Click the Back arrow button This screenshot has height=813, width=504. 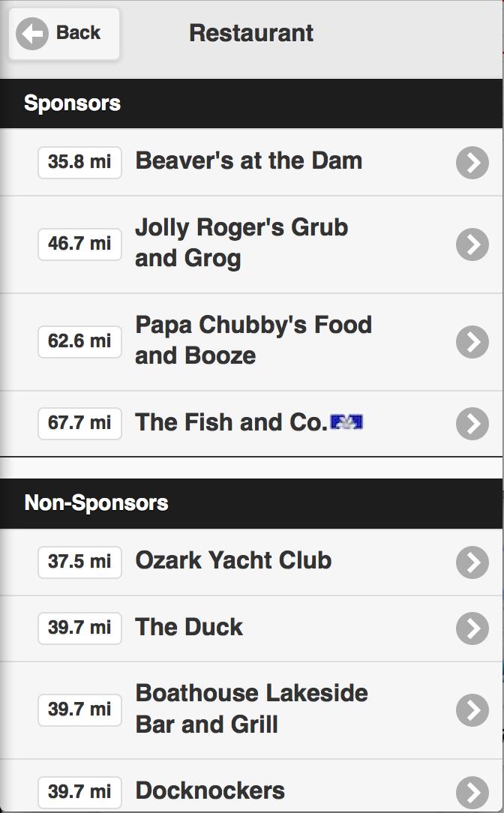pos(63,34)
